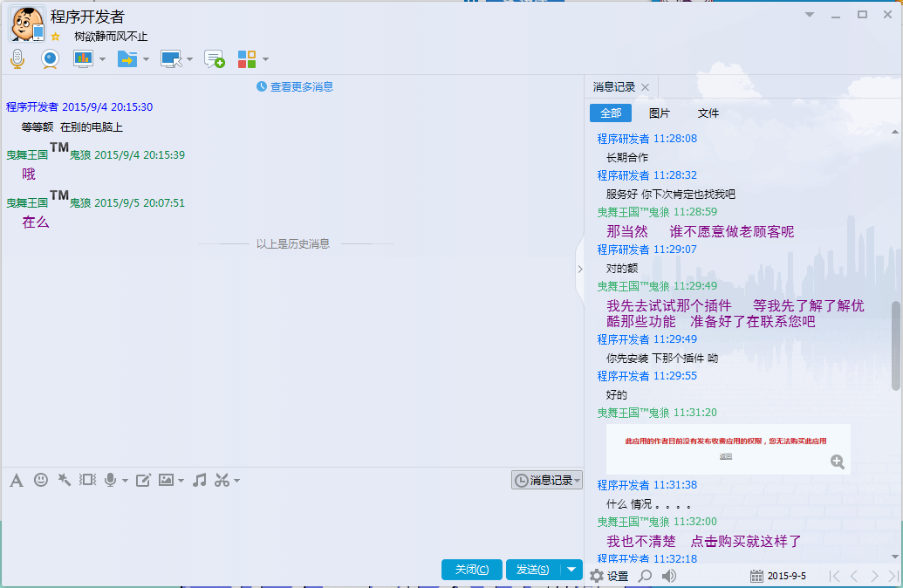
Task: Open the emoji smiley picker
Action: click(x=41, y=479)
